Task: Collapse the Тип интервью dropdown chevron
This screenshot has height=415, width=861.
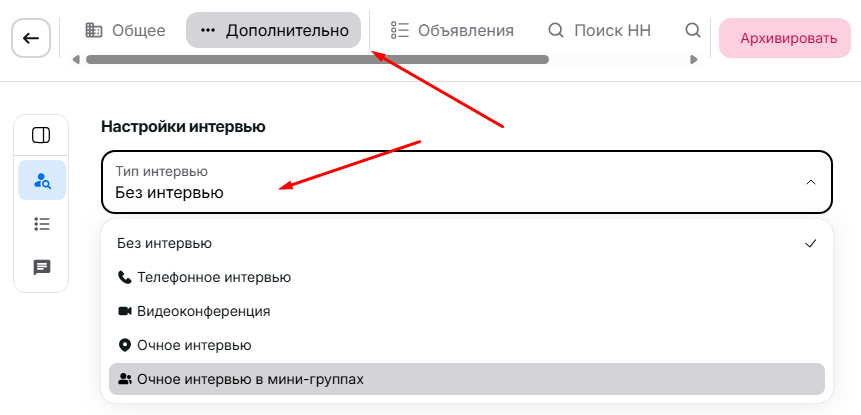Action: pyautogui.click(x=811, y=182)
